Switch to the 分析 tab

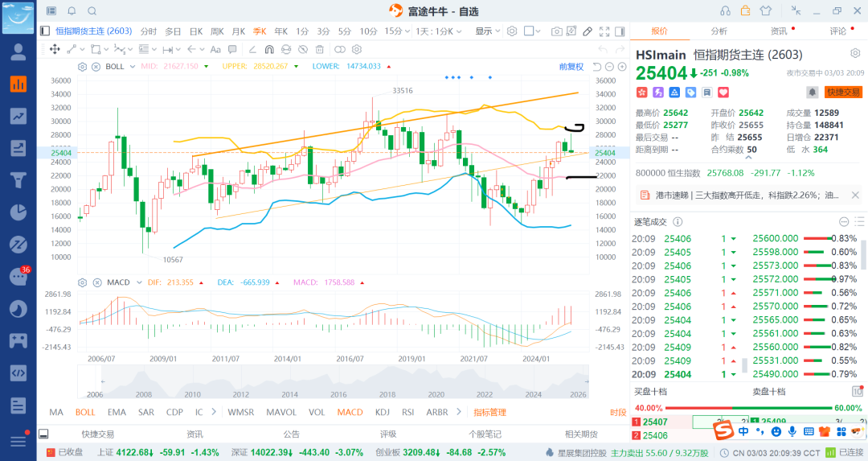(719, 31)
